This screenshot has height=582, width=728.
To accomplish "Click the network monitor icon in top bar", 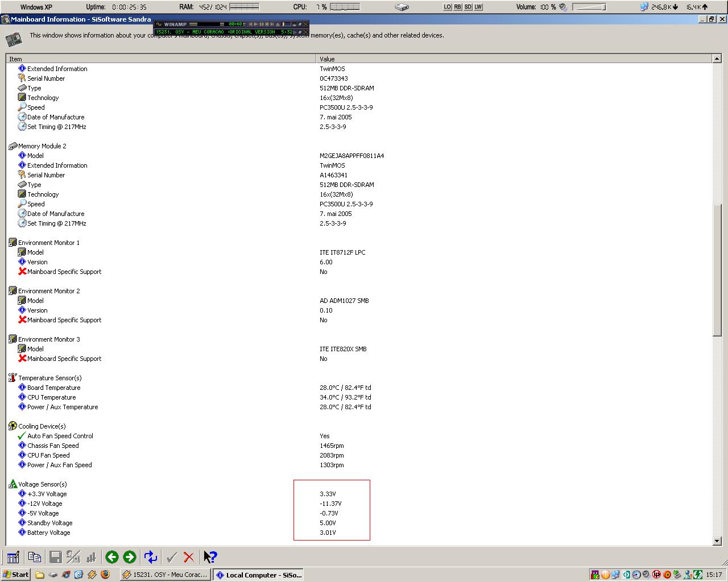I will tap(644, 7).
